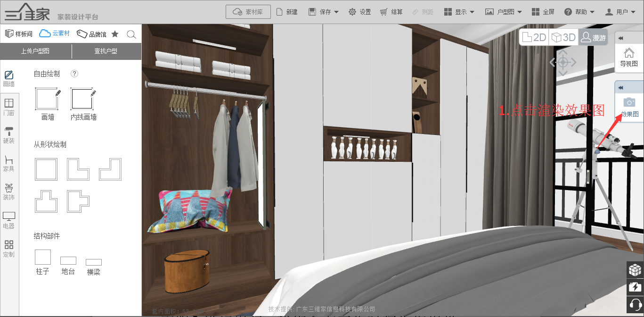Open the 显示 display dropdown menu

[459, 12]
